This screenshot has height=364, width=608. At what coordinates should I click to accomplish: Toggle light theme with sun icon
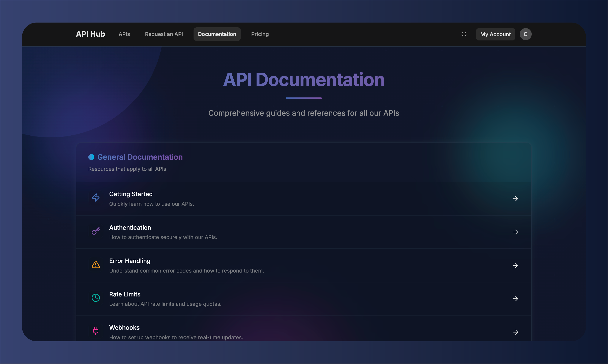[x=464, y=34]
